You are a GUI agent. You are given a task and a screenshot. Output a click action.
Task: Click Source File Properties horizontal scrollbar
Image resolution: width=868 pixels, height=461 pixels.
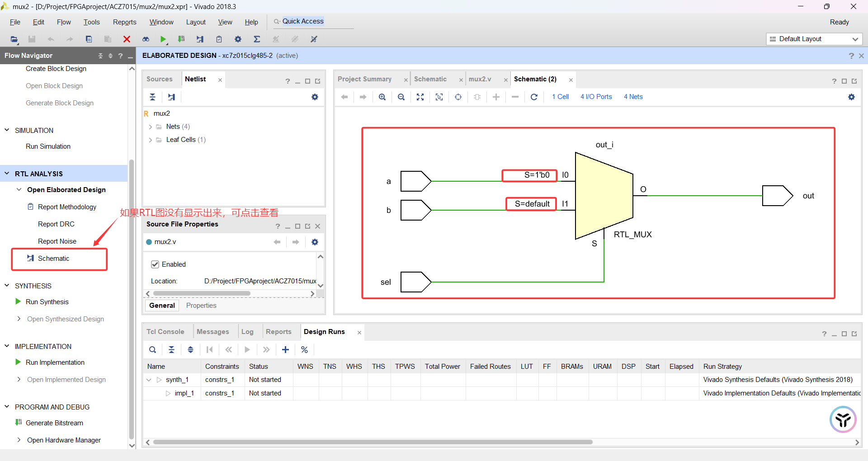pos(202,293)
